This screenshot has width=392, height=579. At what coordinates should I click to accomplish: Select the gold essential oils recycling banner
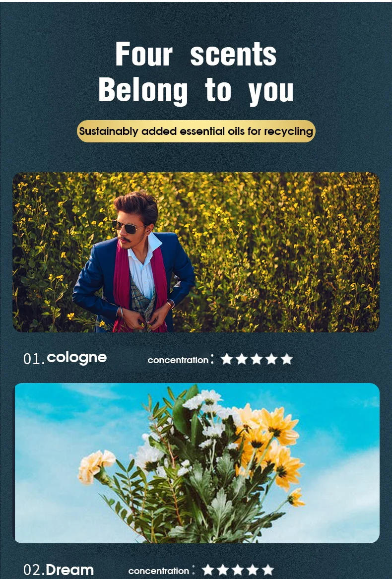196,131
